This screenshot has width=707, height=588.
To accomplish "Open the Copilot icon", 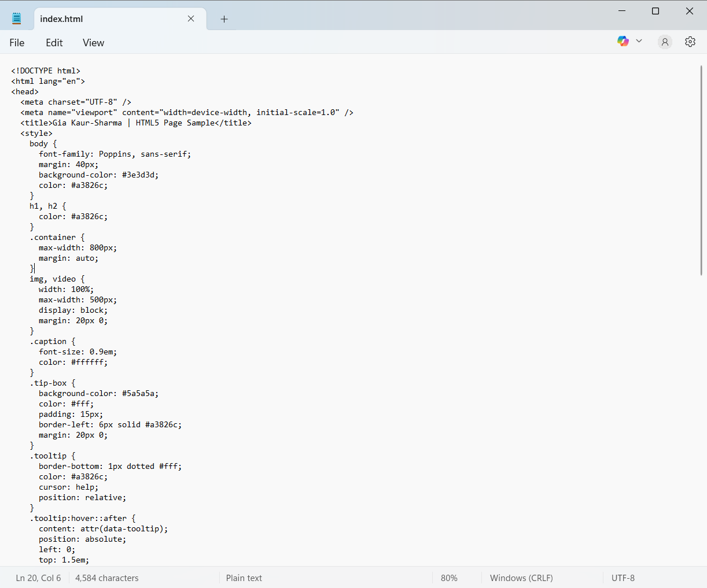I will pyautogui.click(x=623, y=41).
